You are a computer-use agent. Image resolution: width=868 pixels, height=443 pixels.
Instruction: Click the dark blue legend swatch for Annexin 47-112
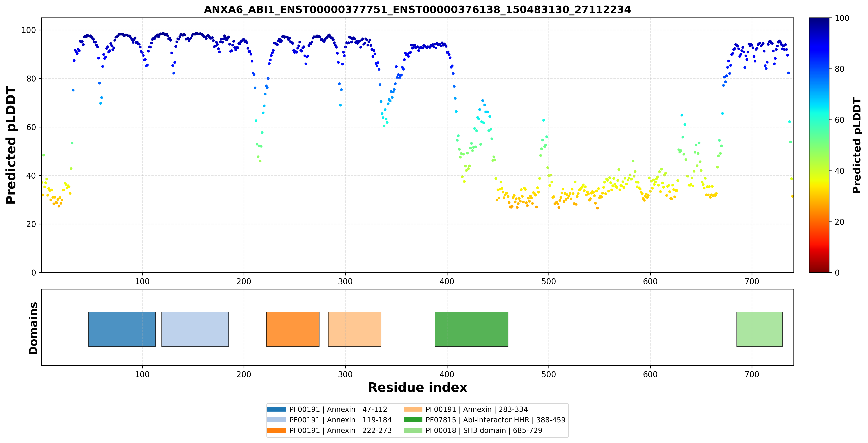click(277, 409)
